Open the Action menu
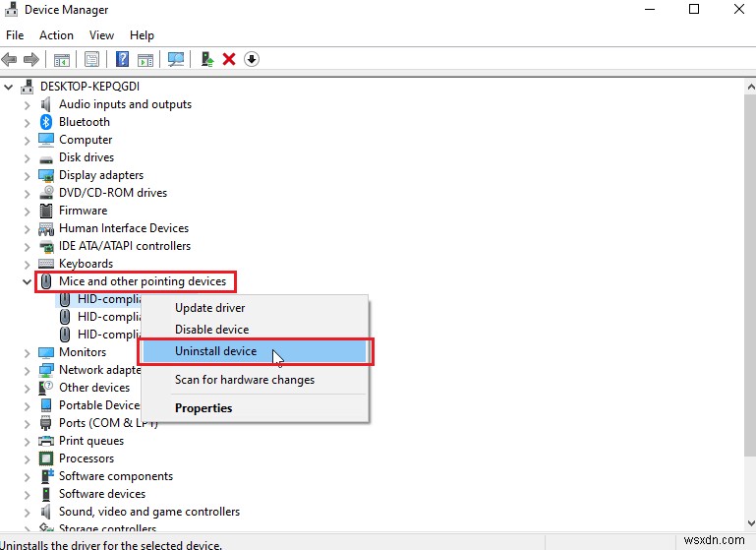The height and width of the screenshot is (550, 756). point(56,35)
